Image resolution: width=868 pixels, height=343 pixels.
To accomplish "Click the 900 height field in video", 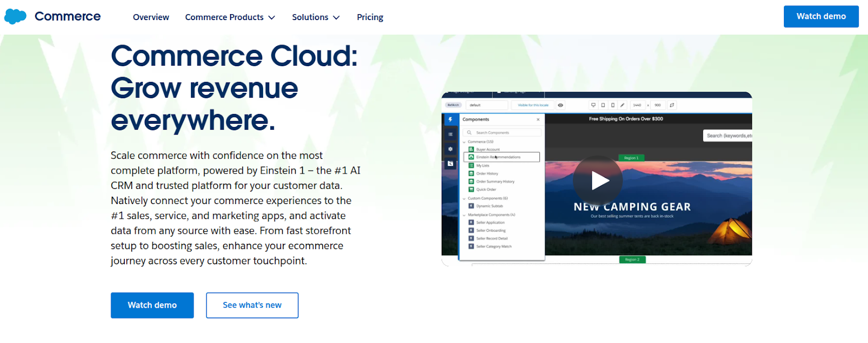I will click(x=658, y=105).
